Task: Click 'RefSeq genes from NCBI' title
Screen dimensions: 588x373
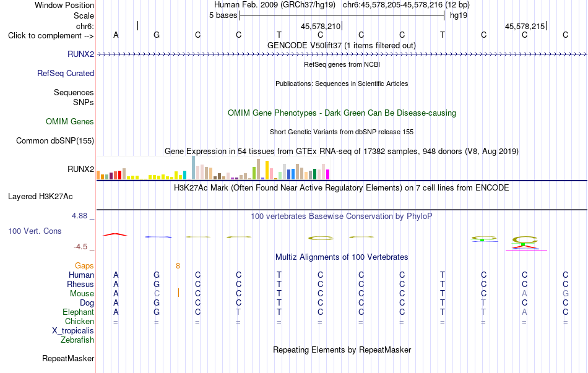Action: tap(342, 64)
